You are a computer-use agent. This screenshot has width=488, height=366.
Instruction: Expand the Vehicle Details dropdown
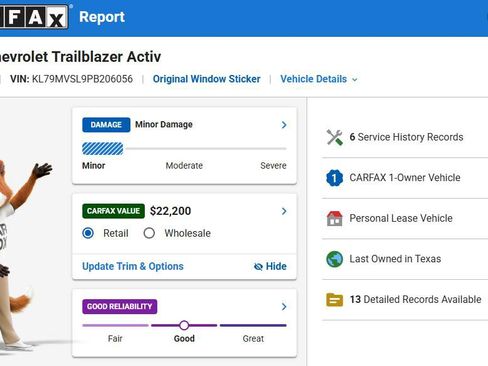click(x=319, y=79)
